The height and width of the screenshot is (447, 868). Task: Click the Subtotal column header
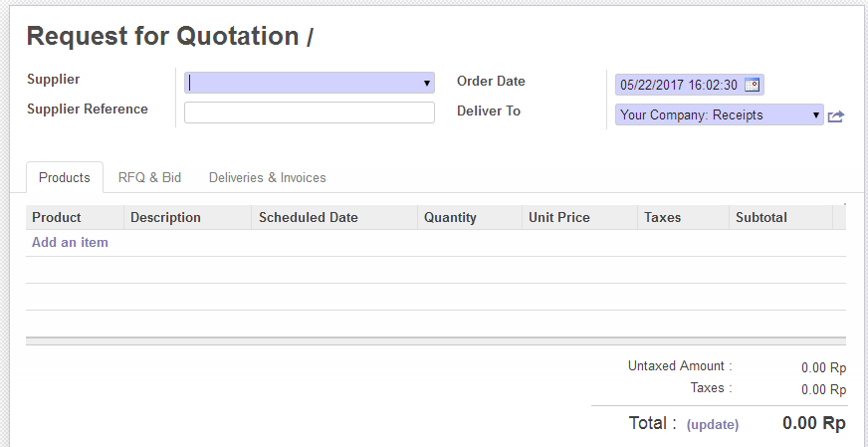(761, 217)
